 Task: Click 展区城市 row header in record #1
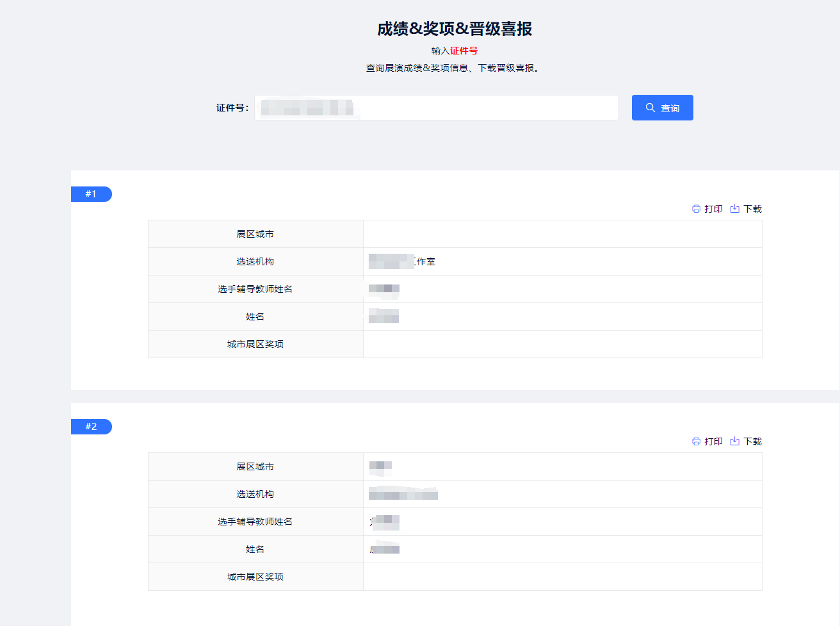click(x=255, y=234)
